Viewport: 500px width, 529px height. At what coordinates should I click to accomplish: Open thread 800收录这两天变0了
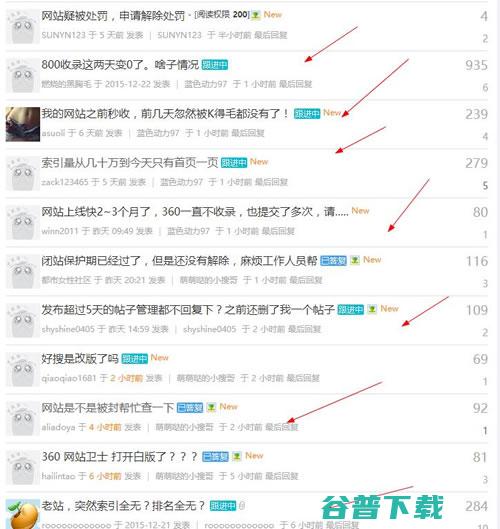click(x=120, y=64)
